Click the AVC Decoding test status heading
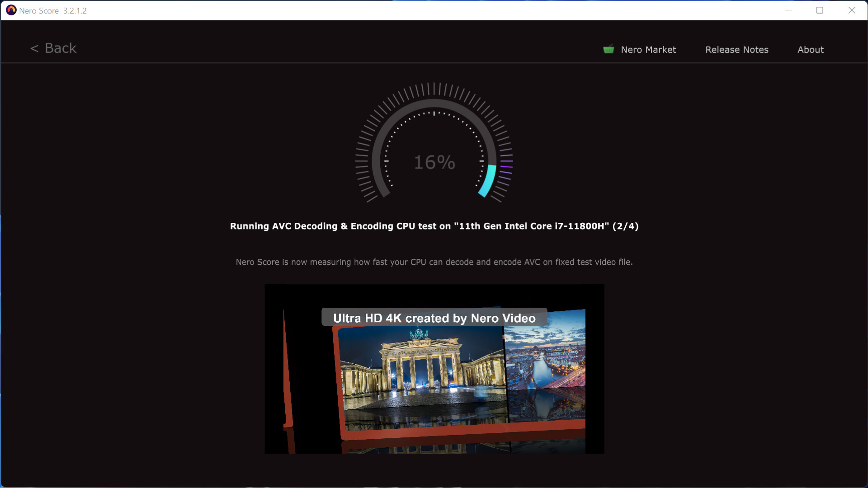Screen dimensions: 868x488 coord(434,226)
